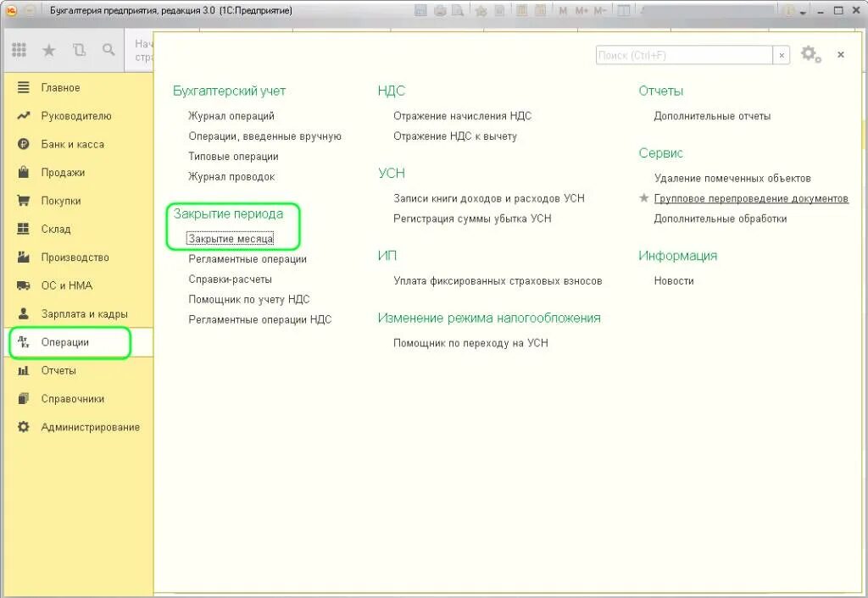This screenshot has height=598, width=868.
Task: Click the Бухгалтерский учет group heading
Action: pyautogui.click(x=229, y=91)
